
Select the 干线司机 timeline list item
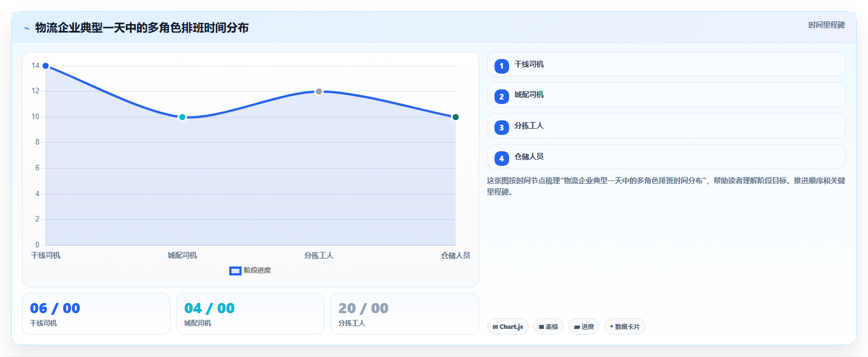point(666,64)
